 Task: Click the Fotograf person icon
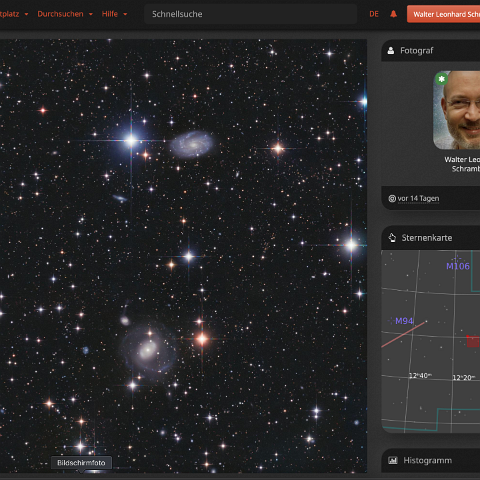click(391, 50)
